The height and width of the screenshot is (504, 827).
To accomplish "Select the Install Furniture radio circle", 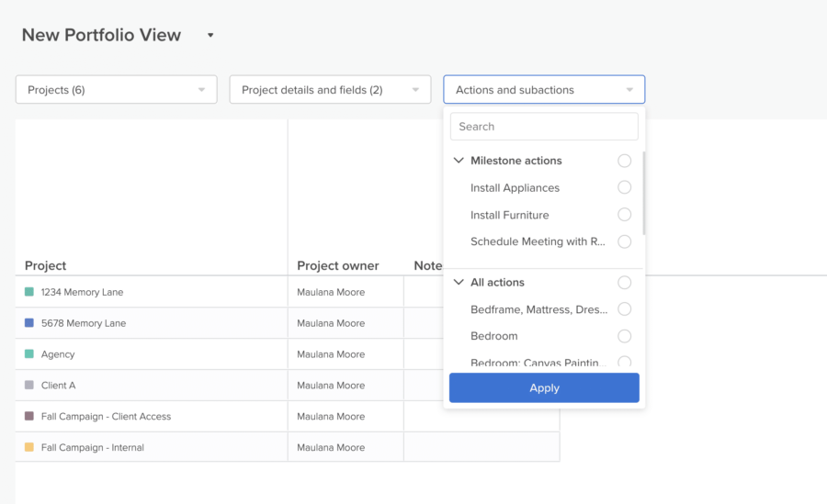I will click(625, 215).
